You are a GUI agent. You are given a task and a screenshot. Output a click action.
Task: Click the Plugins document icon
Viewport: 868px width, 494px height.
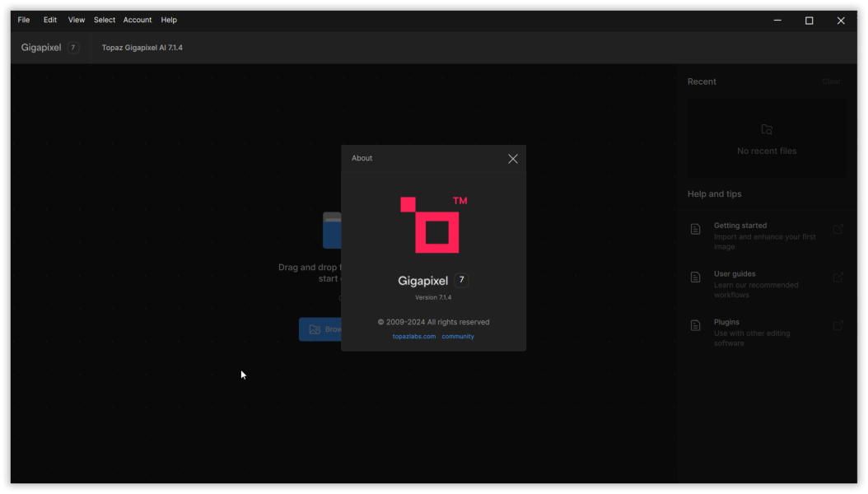696,325
